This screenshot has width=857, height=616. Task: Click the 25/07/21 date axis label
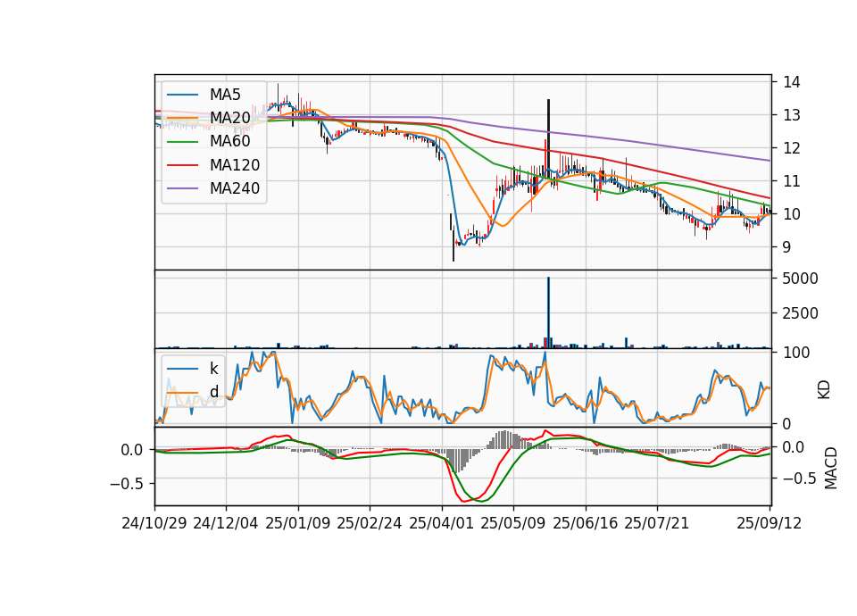point(657,523)
